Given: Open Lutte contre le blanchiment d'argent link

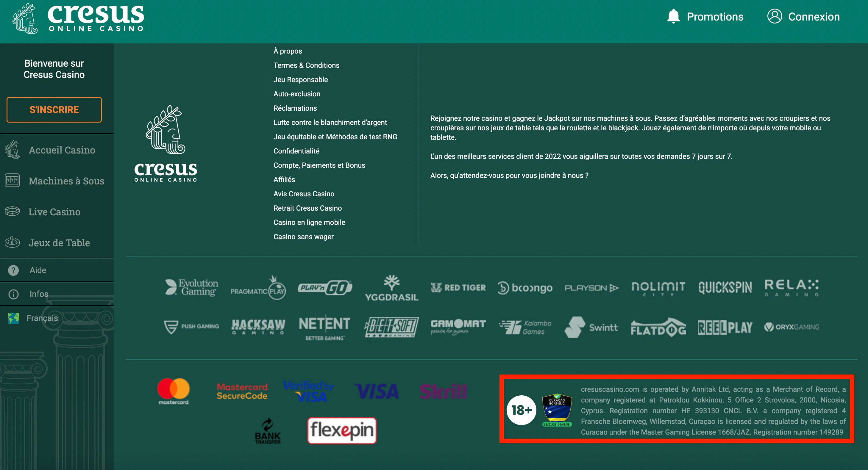Looking at the screenshot, I should pyautogui.click(x=330, y=122).
